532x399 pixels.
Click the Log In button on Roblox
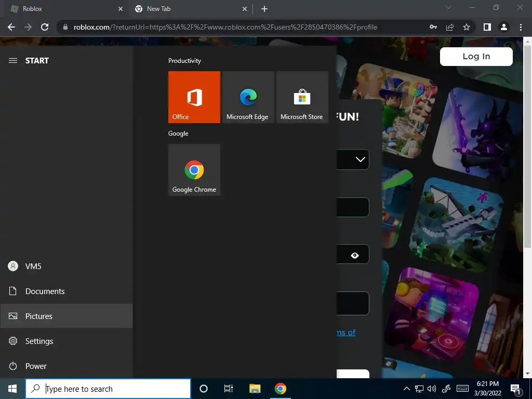coord(476,56)
